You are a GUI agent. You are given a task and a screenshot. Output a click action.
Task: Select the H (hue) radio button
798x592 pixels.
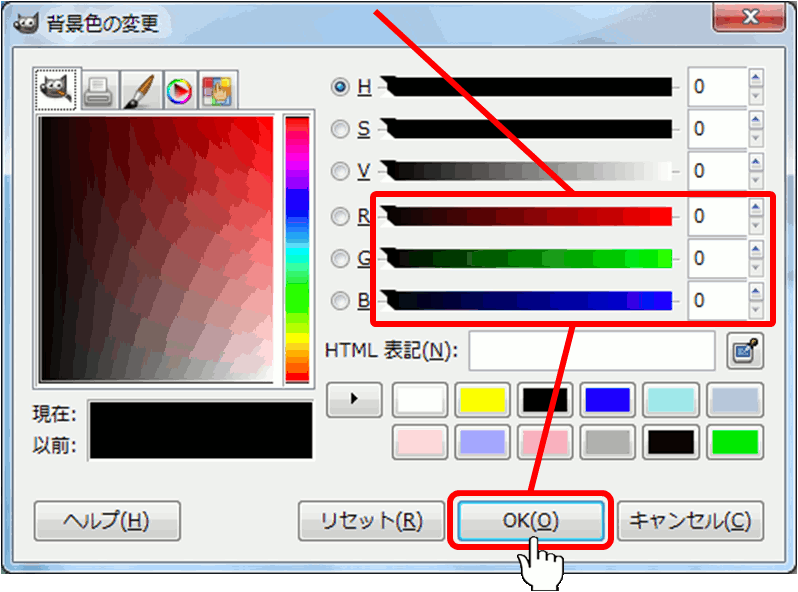340,87
